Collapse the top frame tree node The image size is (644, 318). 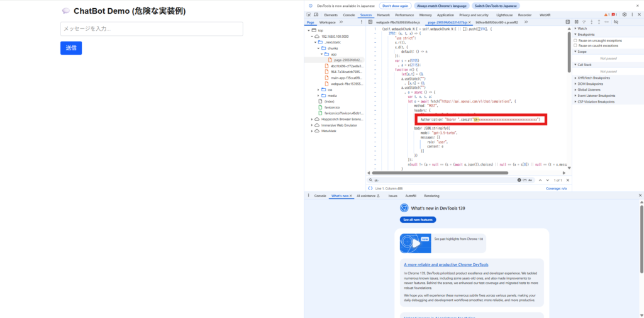(308, 30)
